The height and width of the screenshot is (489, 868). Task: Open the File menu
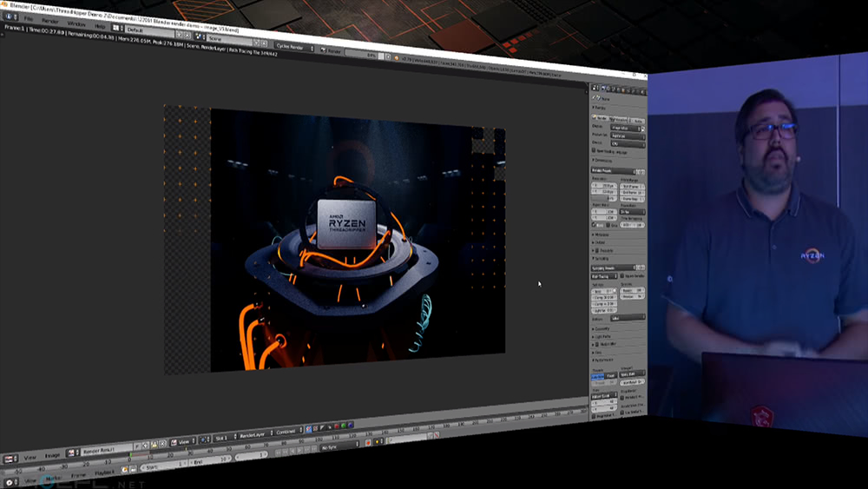(x=29, y=19)
